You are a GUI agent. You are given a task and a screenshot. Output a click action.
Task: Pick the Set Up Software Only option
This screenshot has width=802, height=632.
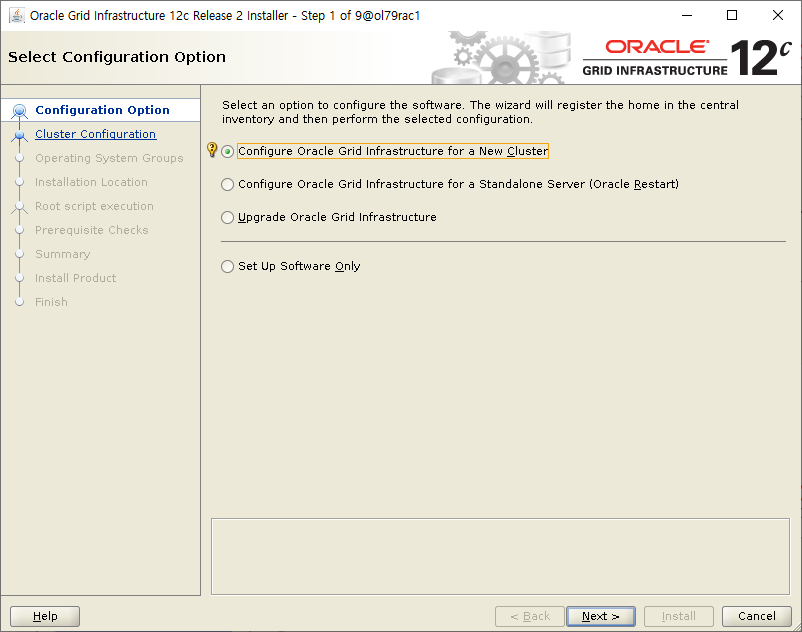point(291,266)
